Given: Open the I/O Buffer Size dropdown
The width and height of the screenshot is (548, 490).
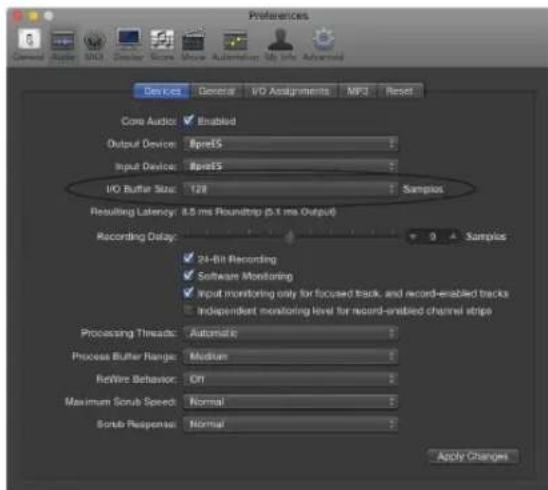Looking at the screenshot, I should click(290, 189).
